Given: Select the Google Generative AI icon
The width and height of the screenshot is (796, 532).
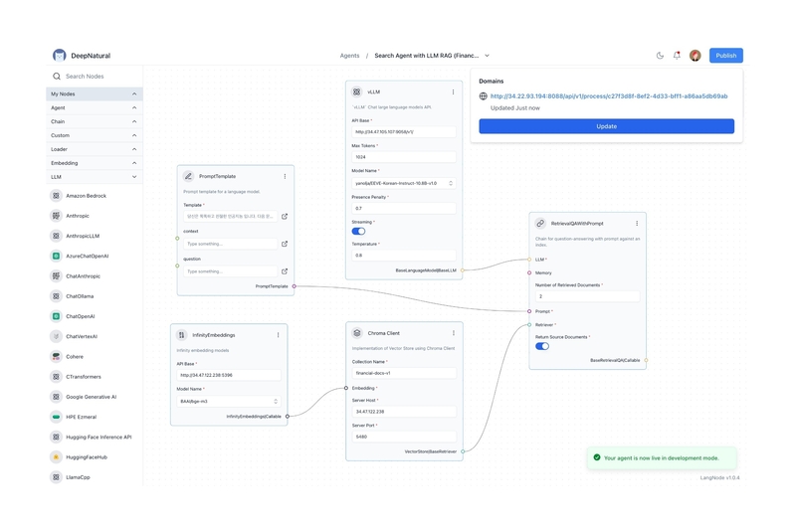Looking at the screenshot, I should (56, 397).
